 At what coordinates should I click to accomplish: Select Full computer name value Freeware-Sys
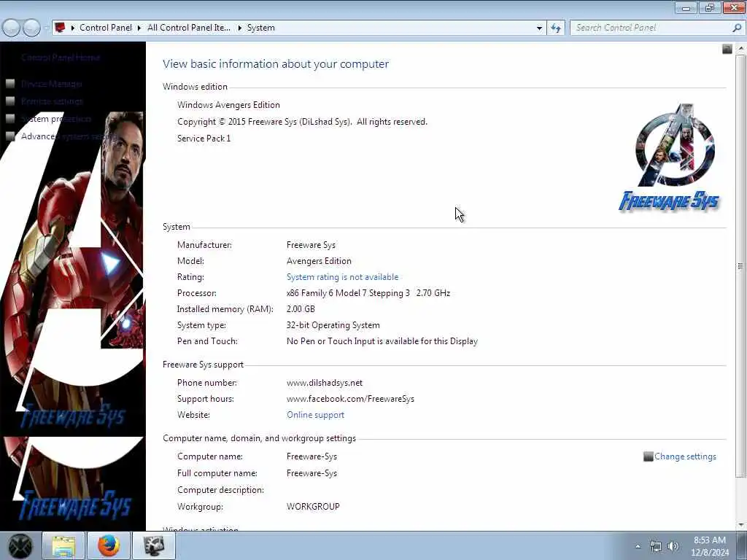pyautogui.click(x=311, y=472)
